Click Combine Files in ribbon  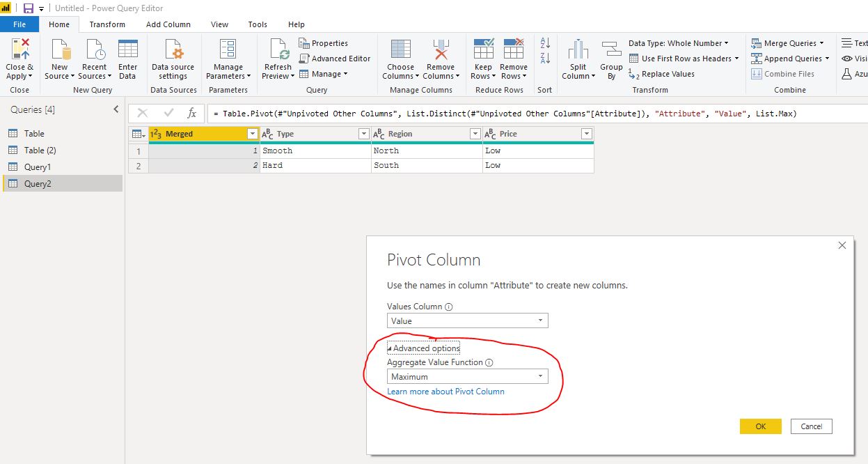tap(783, 74)
